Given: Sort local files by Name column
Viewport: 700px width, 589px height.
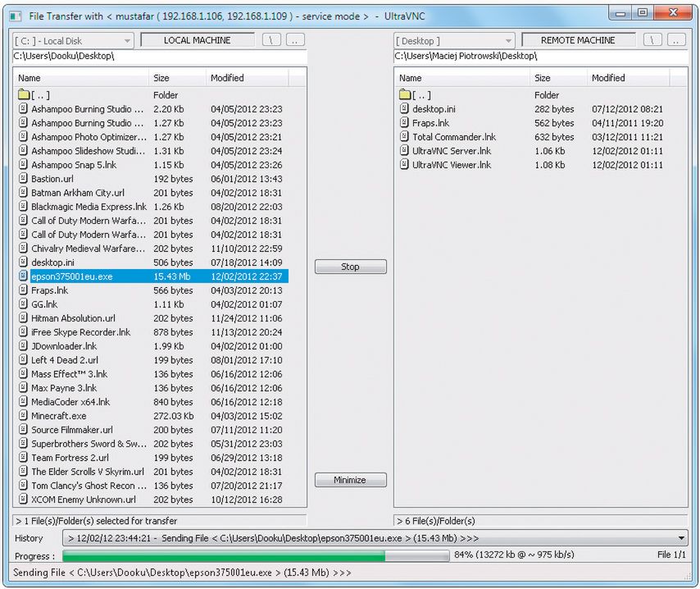Looking at the screenshot, I should point(81,78).
